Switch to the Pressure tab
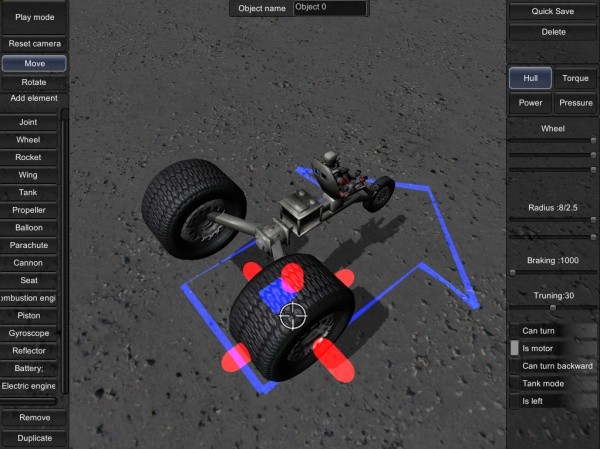 pos(575,103)
